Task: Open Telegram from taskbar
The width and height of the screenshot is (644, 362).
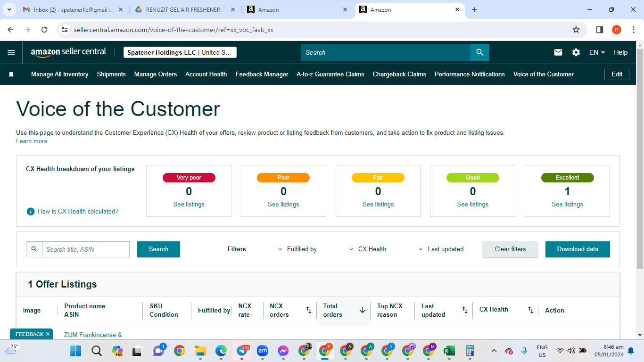Action: tap(241, 351)
